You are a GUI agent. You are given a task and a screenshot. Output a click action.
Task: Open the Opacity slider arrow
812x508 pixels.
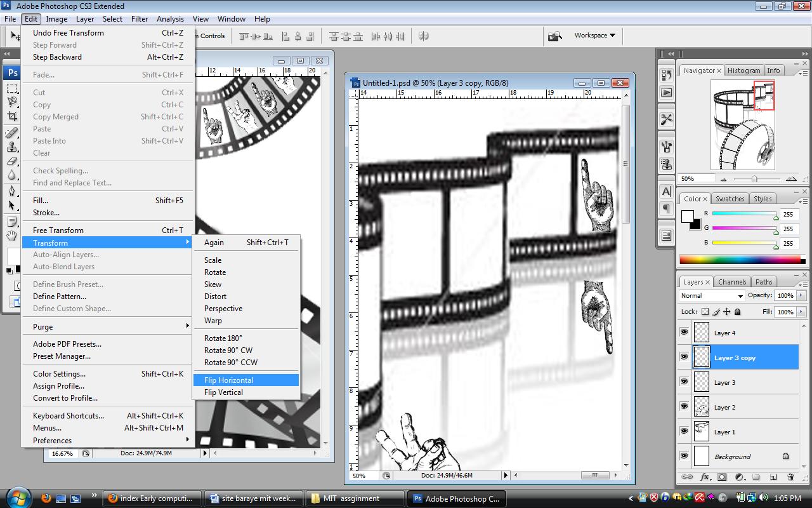coord(800,296)
